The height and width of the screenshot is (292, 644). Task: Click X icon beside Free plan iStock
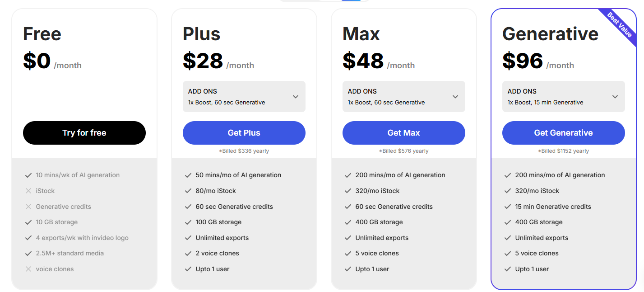[28, 191]
